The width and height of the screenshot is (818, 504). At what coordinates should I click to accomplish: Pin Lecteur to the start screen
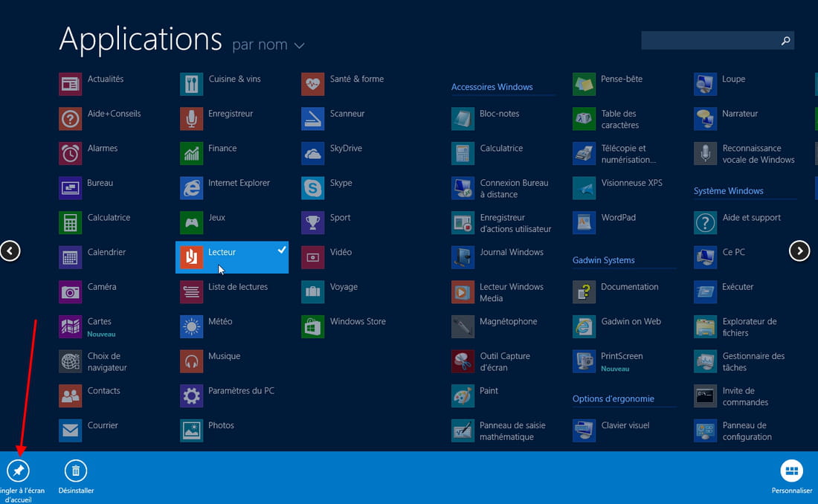click(19, 471)
